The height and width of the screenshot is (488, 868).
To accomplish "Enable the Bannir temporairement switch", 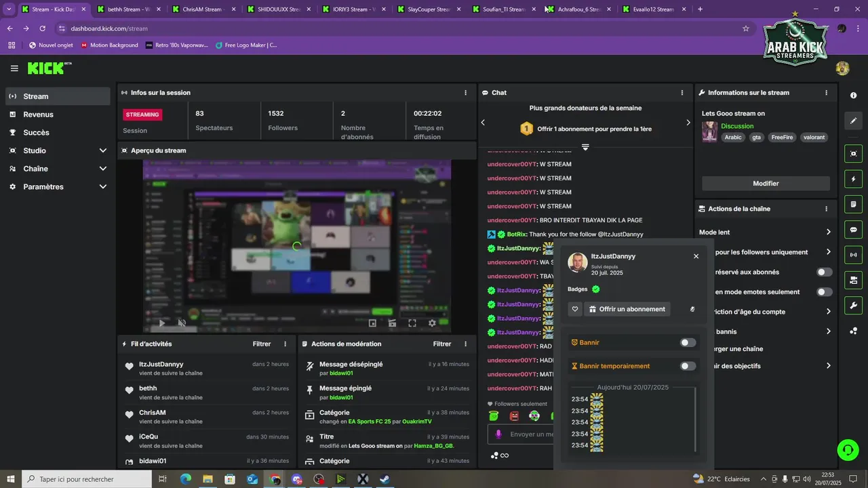I will [688, 366].
